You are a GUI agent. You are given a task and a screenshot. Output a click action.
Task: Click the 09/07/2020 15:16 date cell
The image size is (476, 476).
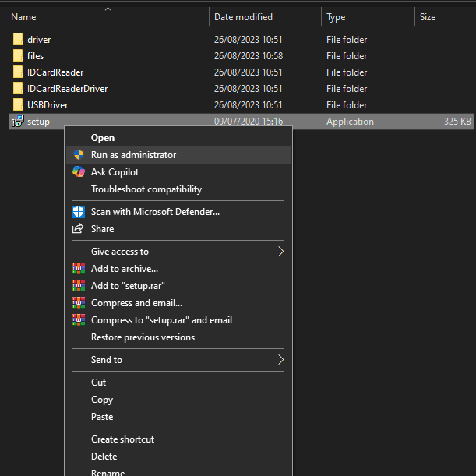(x=249, y=122)
